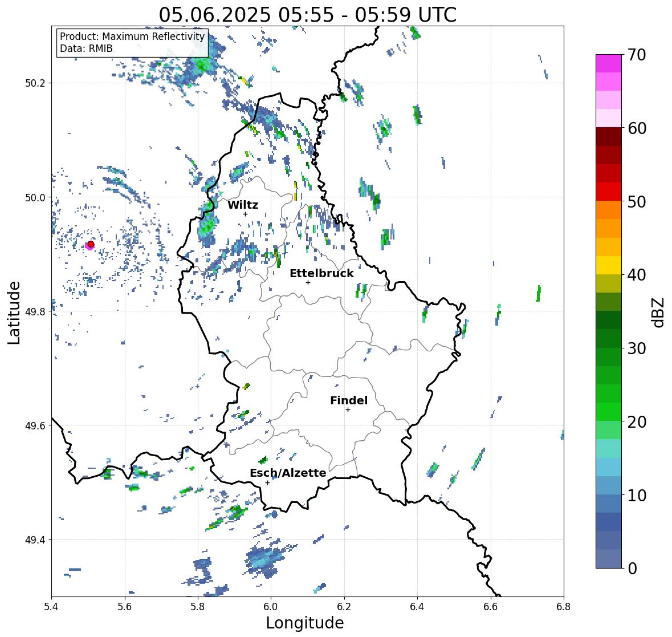The image size is (672, 637).
Task: Click the Latitude axis label
Action: (14, 313)
